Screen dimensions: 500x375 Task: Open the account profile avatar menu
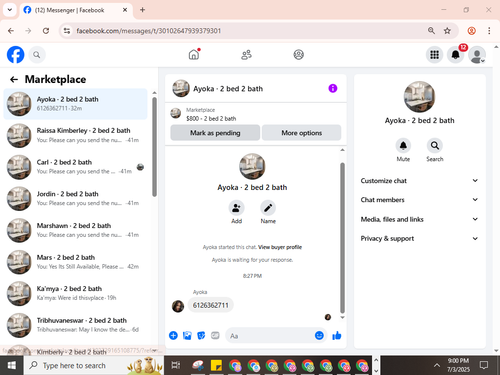pos(477,55)
